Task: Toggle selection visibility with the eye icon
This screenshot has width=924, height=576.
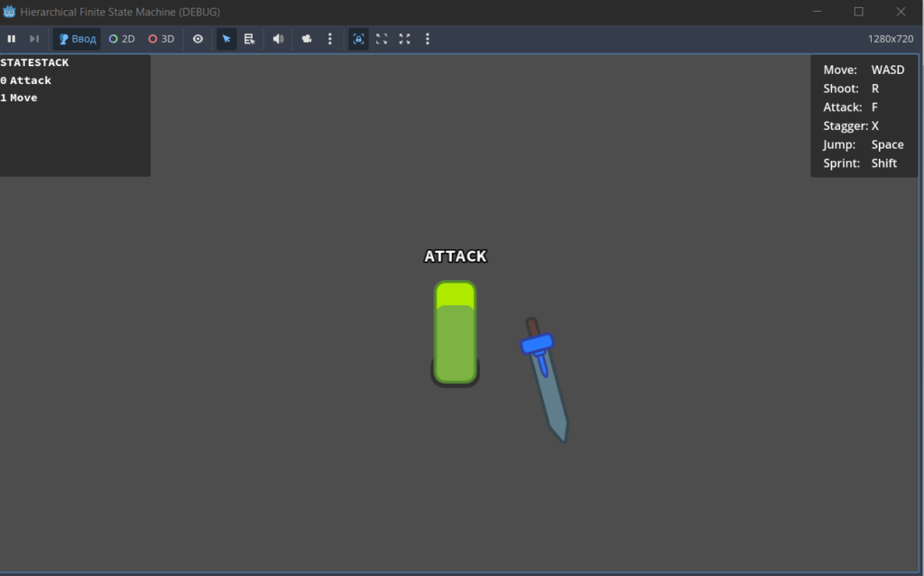Action: (x=198, y=39)
